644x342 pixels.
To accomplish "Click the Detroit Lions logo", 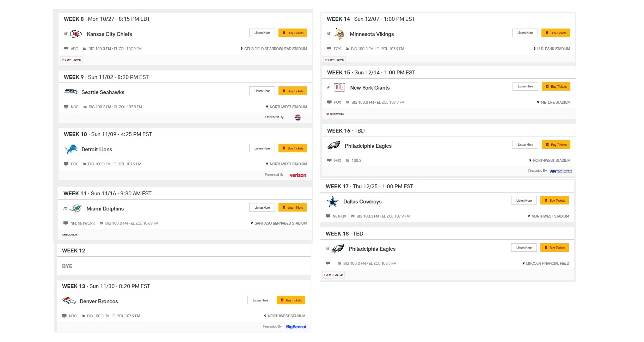I will pos(71,149).
